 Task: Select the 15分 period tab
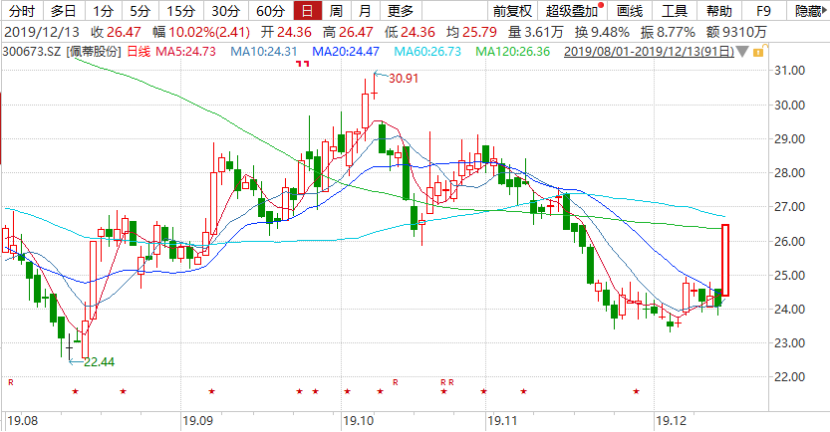pos(181,11)
